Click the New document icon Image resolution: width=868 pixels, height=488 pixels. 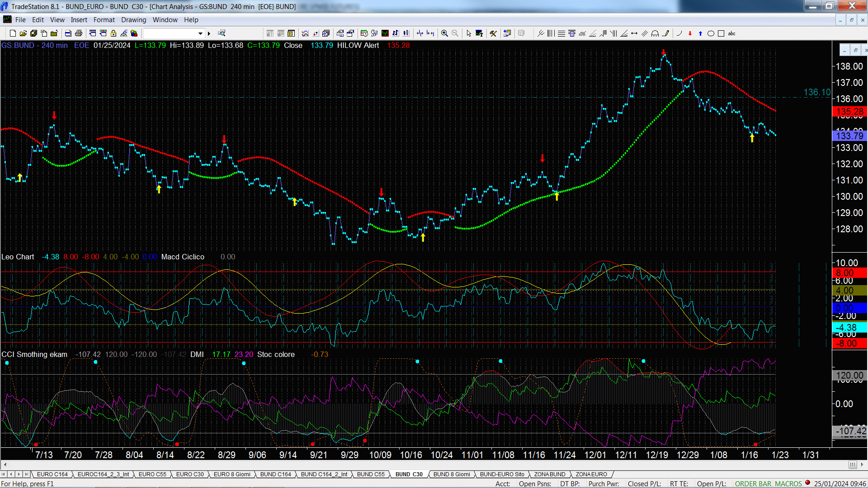pyautogui.click(x=13, y=33)
